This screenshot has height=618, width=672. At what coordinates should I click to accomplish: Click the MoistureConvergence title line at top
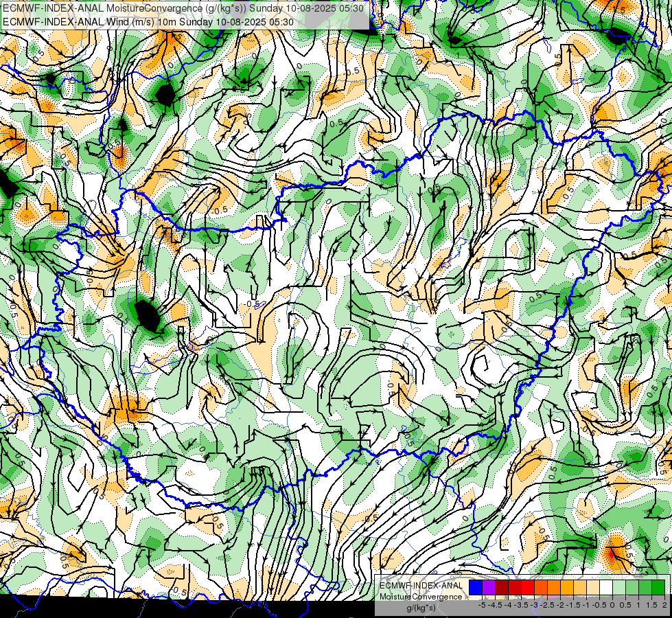(x=183, y=8)
